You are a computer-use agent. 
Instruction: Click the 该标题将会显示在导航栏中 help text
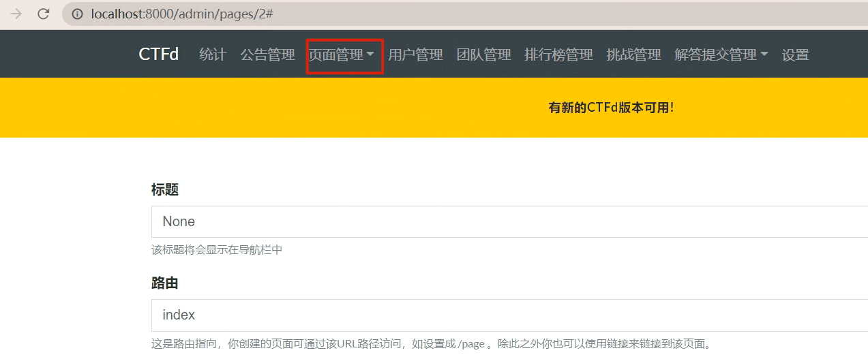pos(217,250)
